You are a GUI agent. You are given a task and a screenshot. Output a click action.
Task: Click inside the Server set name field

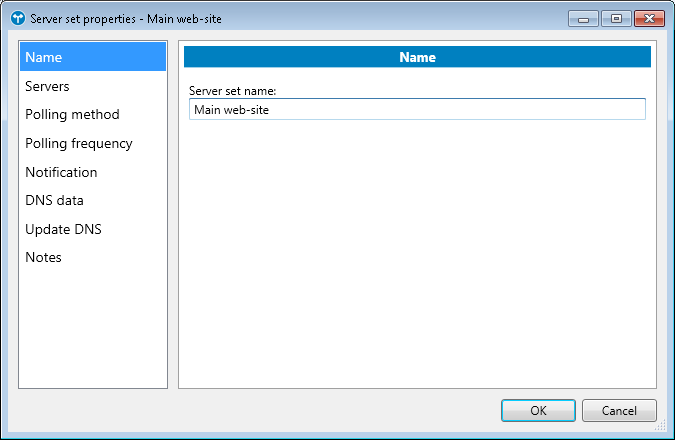416,109
